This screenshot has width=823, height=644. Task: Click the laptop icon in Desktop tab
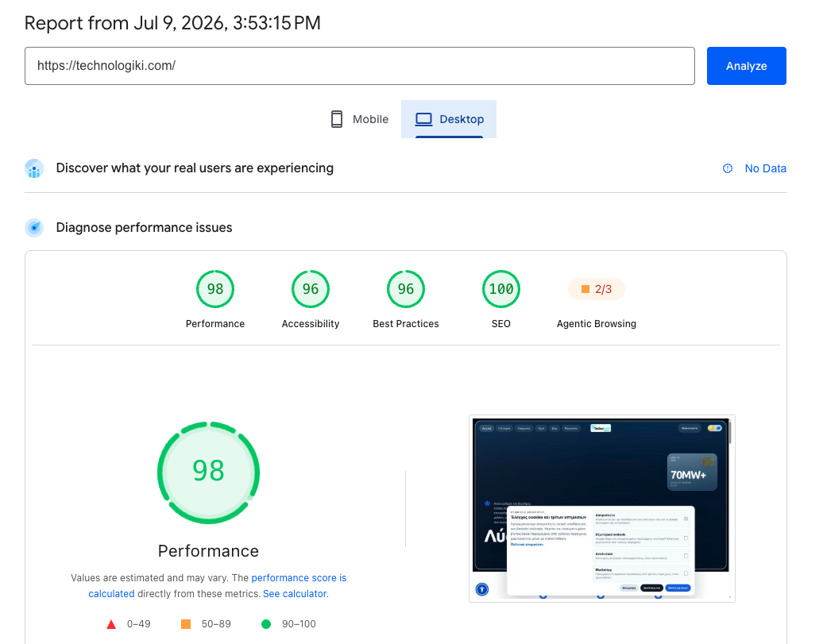click(423, 119)
